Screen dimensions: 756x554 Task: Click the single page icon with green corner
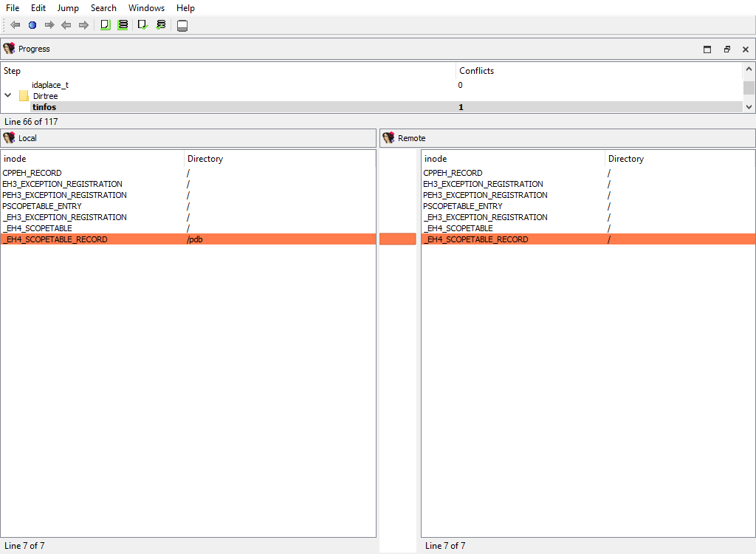pos(105,25)
